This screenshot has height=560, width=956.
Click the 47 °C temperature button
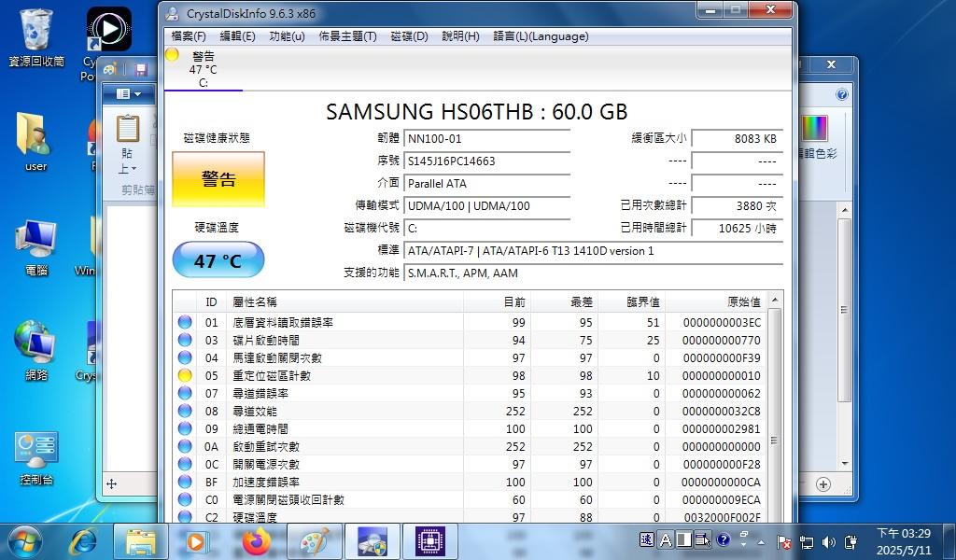(218, 260)
